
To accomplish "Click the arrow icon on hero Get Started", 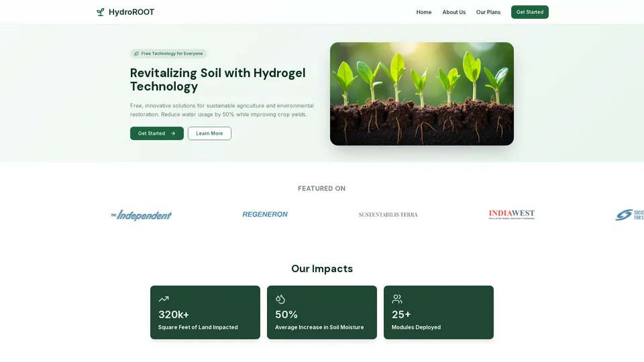I will pyautogui.click(x=173, y=133).
